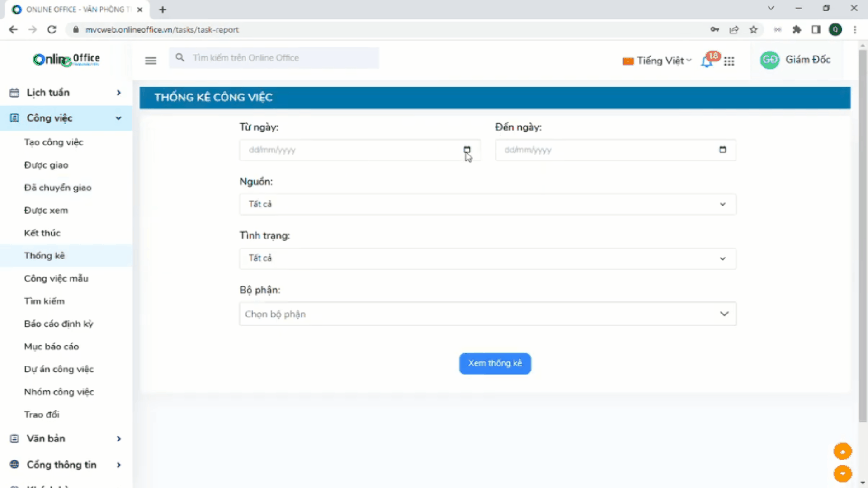Open the Tình trạng dropdown
868x488 pixels.
click(x=487, y=258)
